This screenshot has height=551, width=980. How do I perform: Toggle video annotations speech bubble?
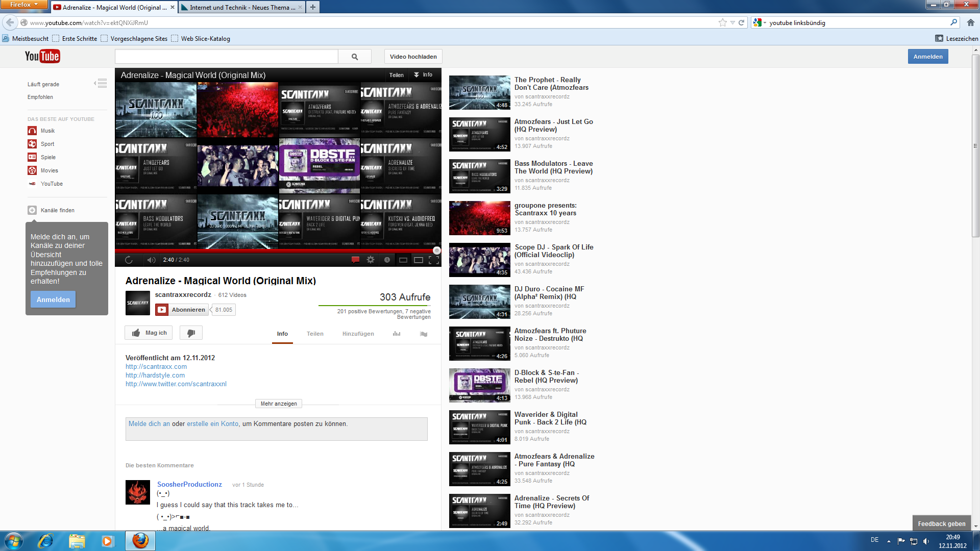pyautogui.click(x=355, y=260)
